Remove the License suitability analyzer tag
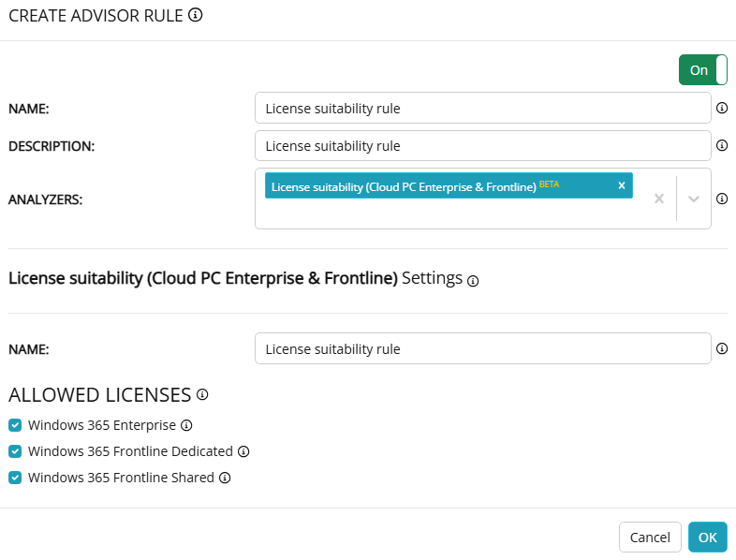The width and height of the screenshot is (736, 560). pos(622,185)
